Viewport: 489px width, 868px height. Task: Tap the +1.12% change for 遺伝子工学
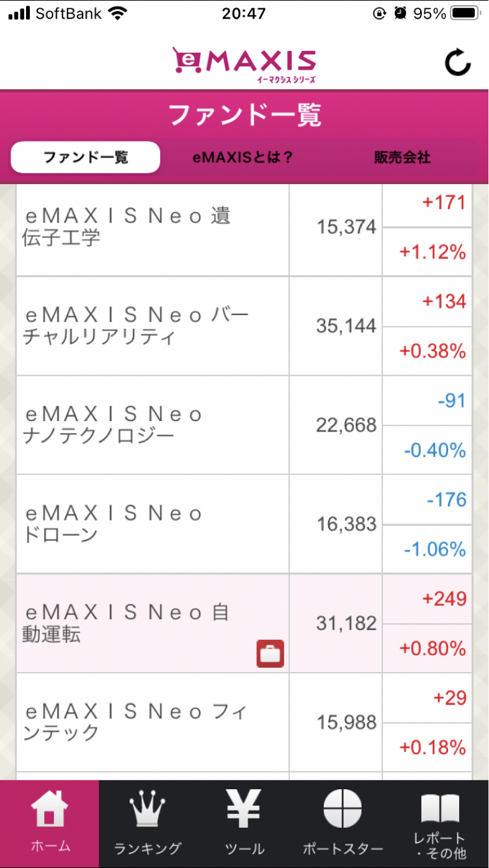(x=432, y=252)
